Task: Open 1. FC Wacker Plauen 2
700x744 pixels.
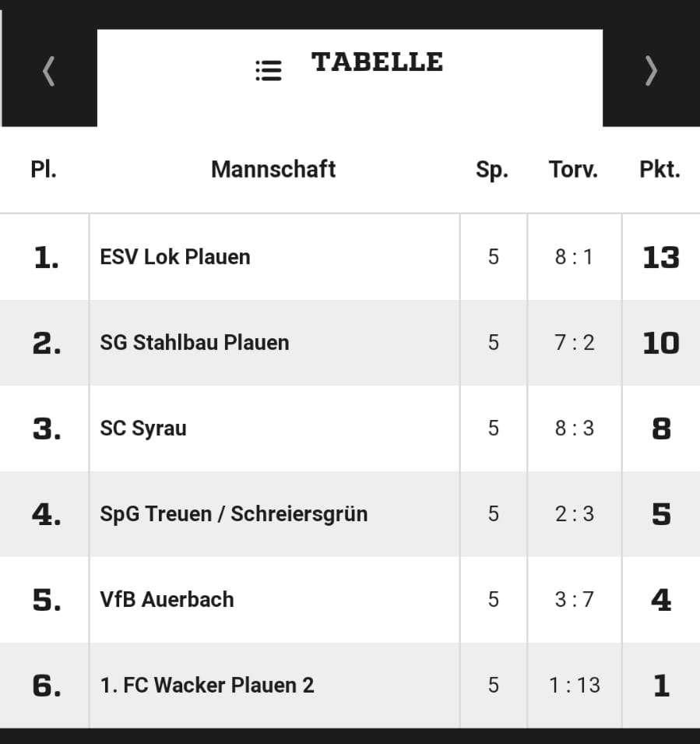Action: (x=207, y=685)
